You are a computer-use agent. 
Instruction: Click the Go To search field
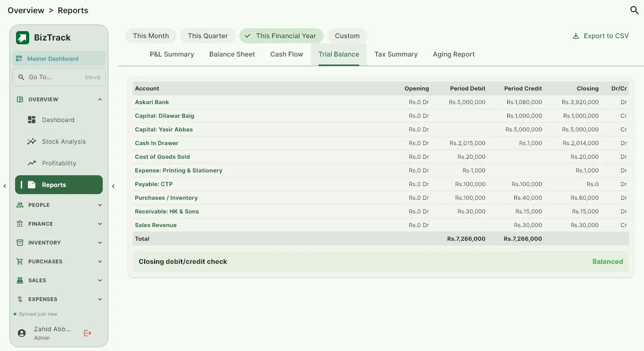pos(59,77)
